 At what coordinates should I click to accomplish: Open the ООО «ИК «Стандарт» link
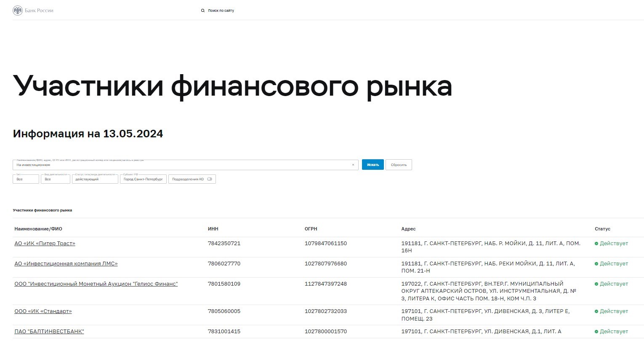pos(43,311)
